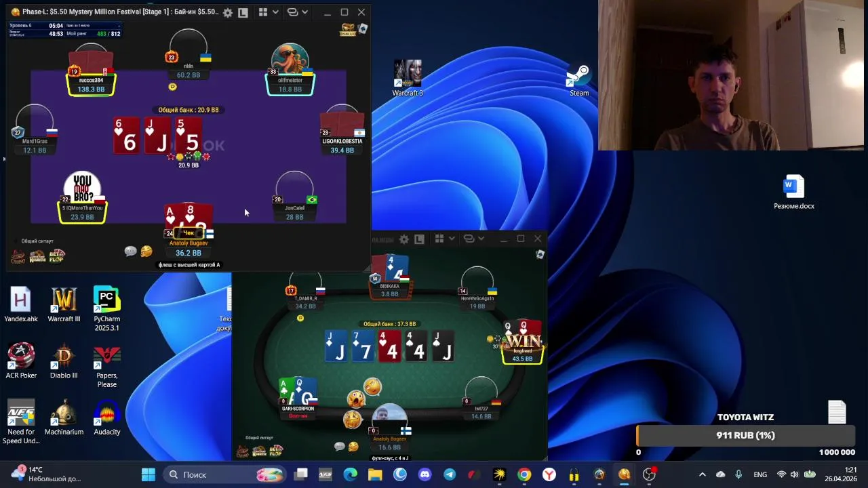Image resolution: width=868 pixels, height=488 pixels.
Task: Open Casino side game in top poker table
Action: (x=18, y=256)
